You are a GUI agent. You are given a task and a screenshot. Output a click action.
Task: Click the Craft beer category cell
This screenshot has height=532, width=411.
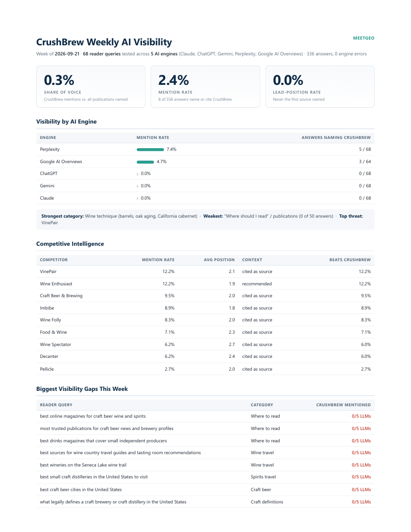[261, 490]
